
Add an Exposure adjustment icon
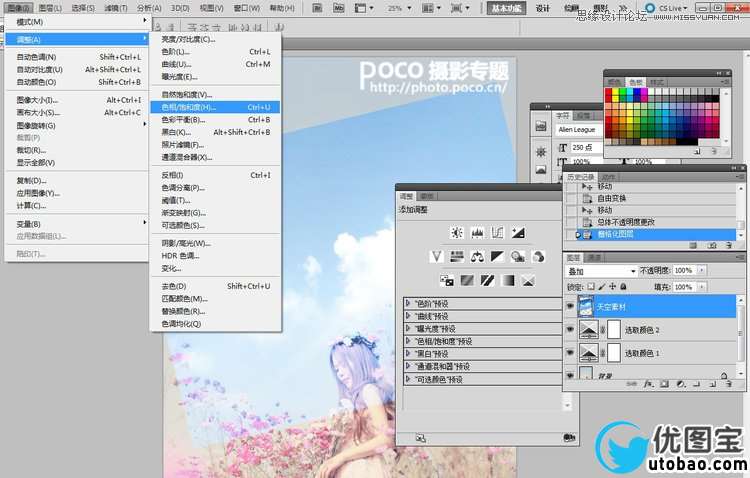pos(518,233)
